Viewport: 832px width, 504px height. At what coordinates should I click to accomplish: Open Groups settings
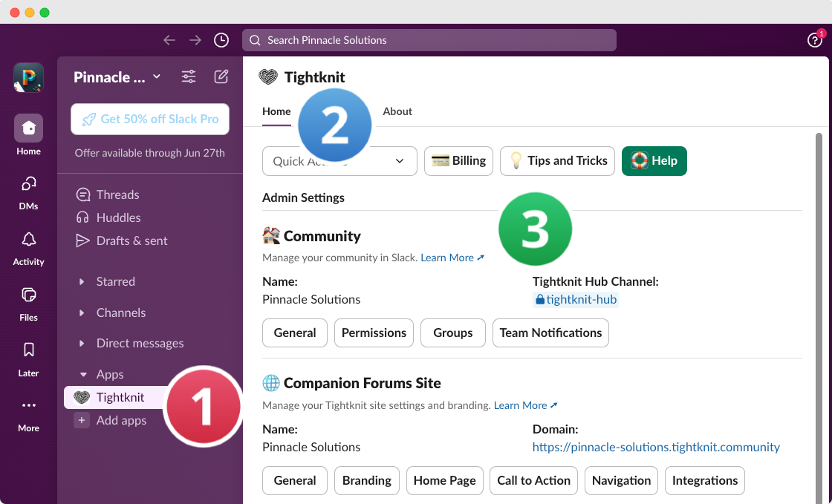point(453,333)
